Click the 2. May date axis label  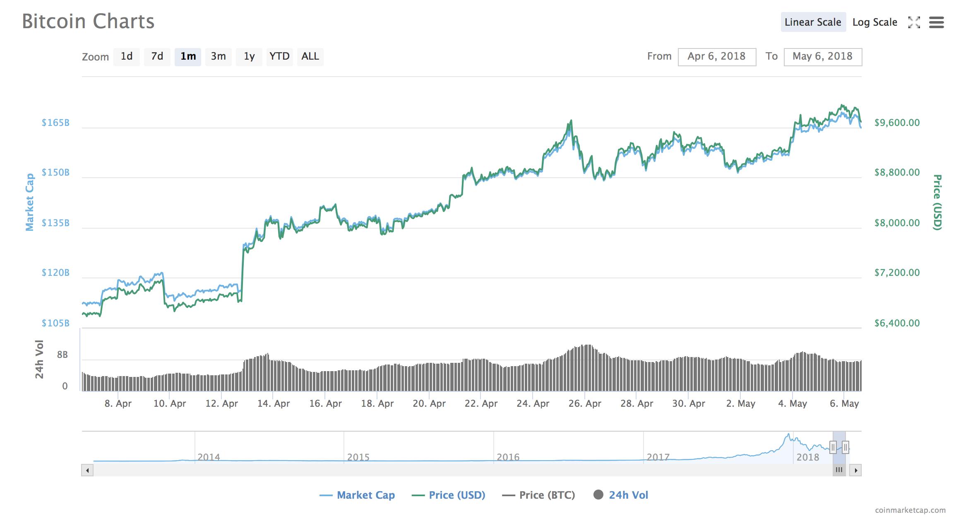coord(741,403)
